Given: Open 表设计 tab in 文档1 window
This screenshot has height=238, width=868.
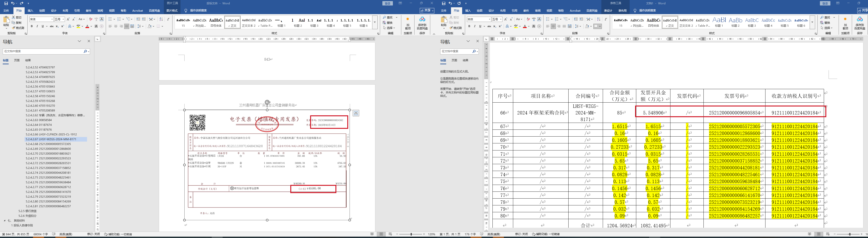Looking at the screenshot, I should point(608,10).
